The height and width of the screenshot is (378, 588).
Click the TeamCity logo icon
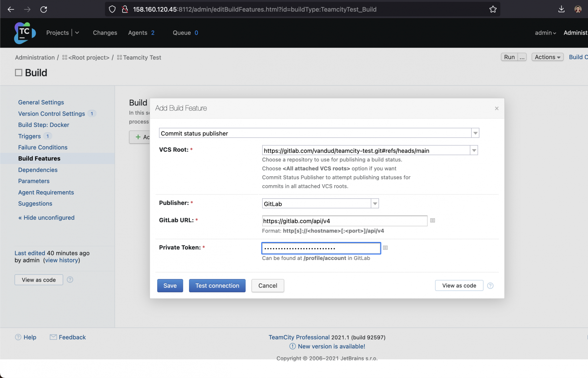pos(25,33)
